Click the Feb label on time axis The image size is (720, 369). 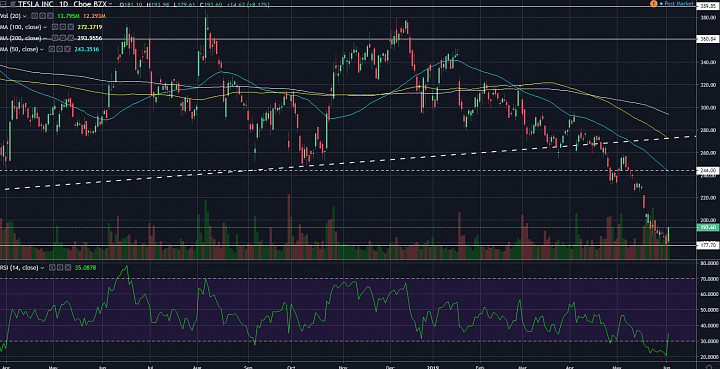480,366
